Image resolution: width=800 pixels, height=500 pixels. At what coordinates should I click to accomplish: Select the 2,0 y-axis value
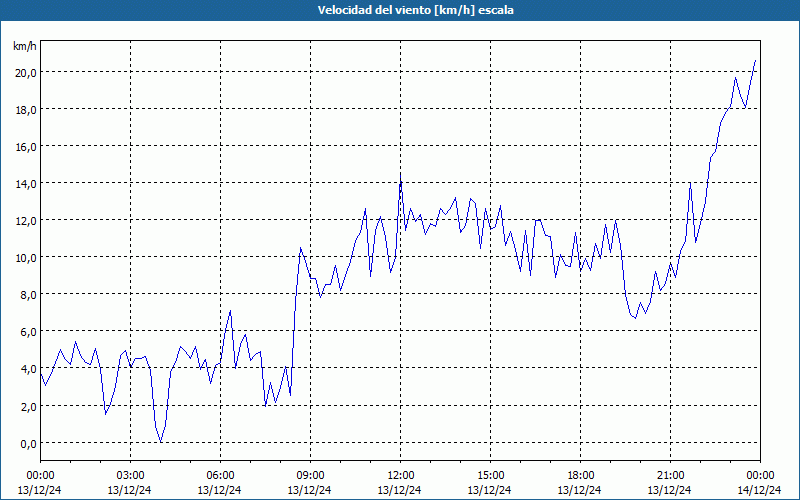point(28,407)
